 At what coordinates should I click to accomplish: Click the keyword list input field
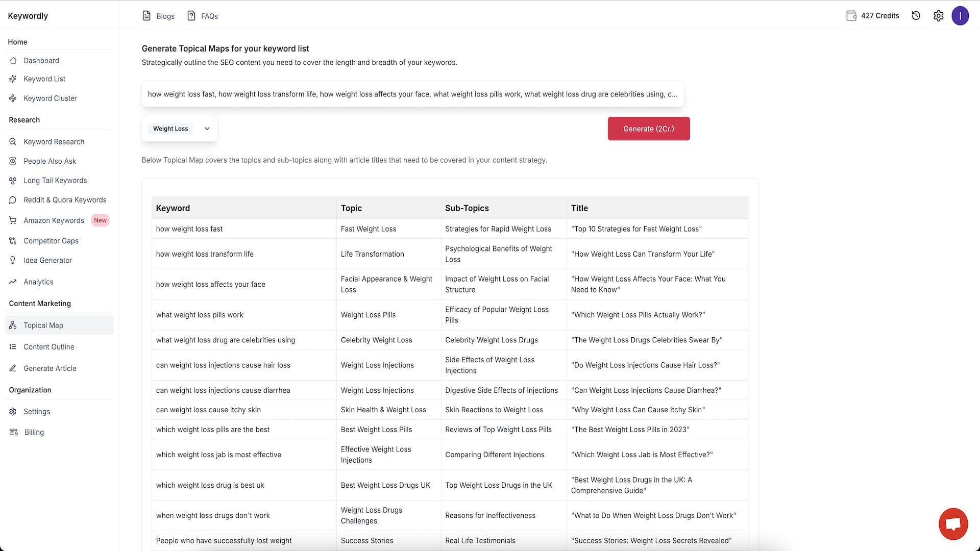[x=412, y=94]
